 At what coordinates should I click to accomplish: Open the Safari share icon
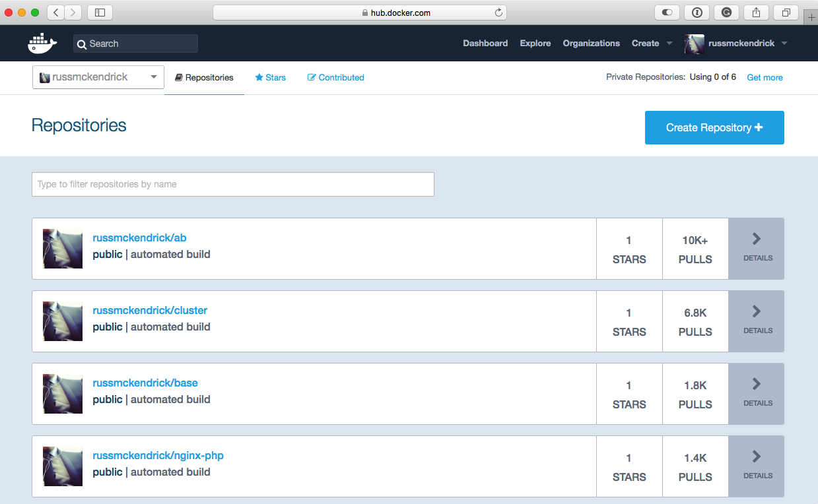756,13
